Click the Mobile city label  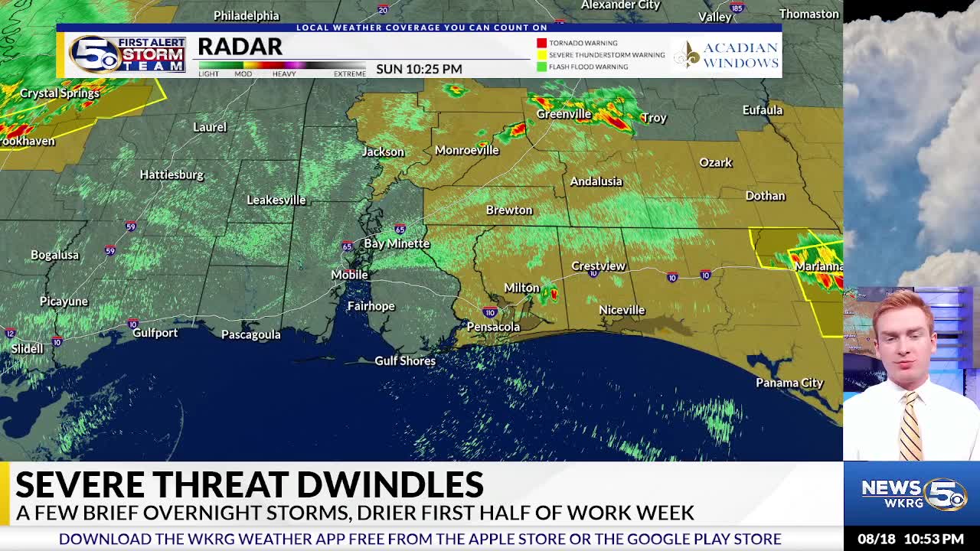pos(349,275)
